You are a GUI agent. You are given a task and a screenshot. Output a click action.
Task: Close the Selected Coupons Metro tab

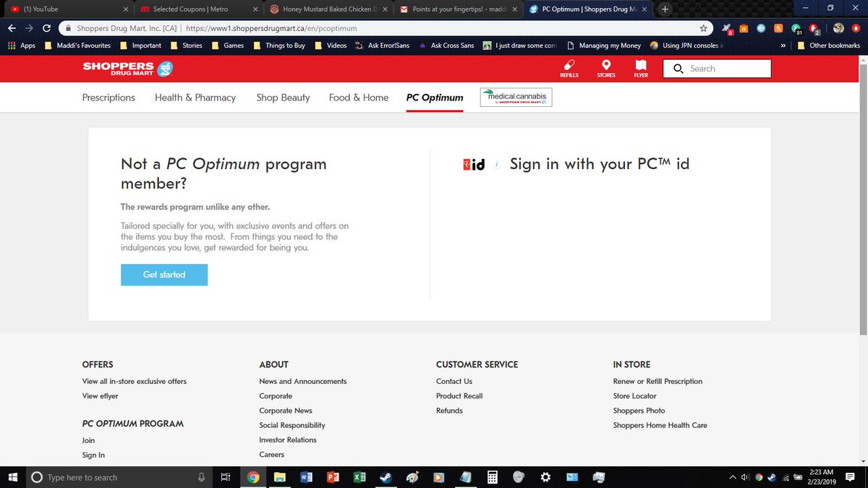point(254,9)
